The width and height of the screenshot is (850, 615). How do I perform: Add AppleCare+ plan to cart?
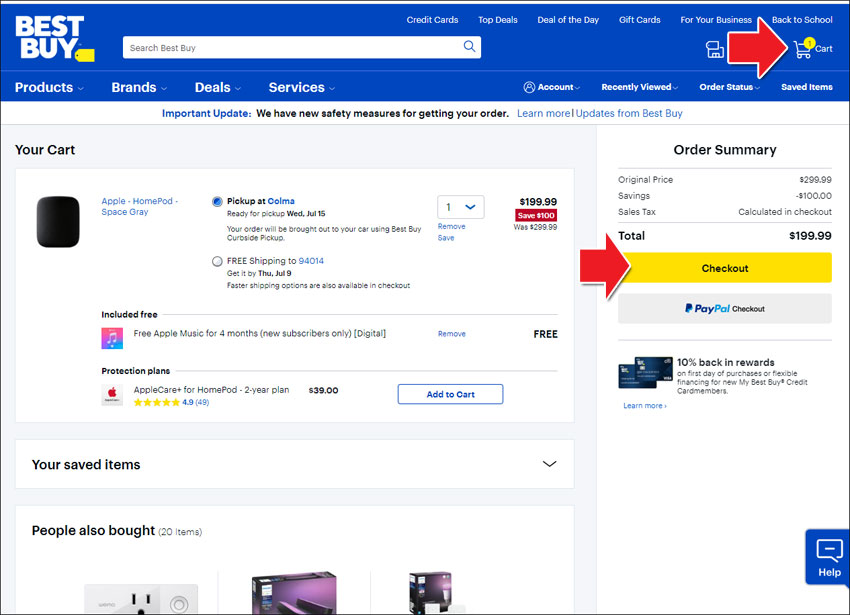450,394
